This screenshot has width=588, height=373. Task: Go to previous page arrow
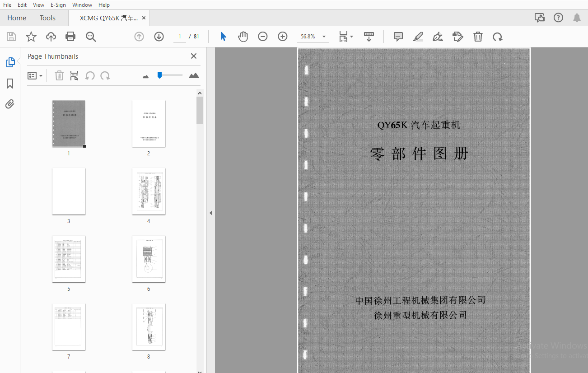[x=139, y=37]
